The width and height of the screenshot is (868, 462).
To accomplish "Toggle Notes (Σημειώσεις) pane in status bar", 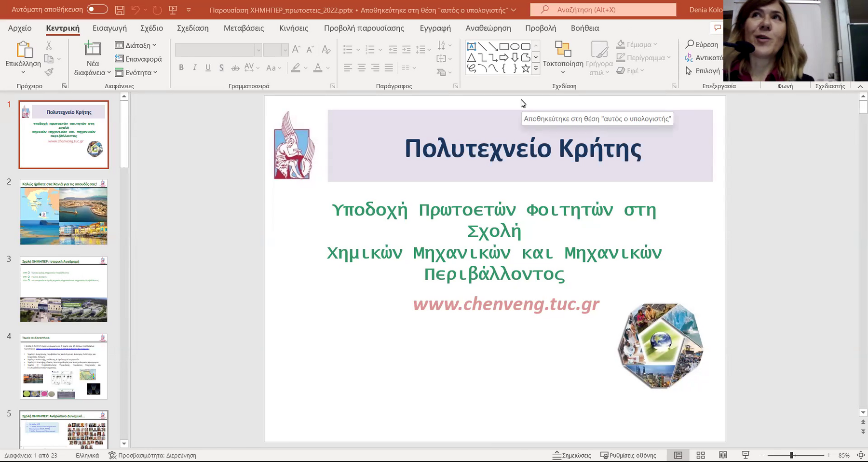I will pyautogui.click(x=572, y=455).
